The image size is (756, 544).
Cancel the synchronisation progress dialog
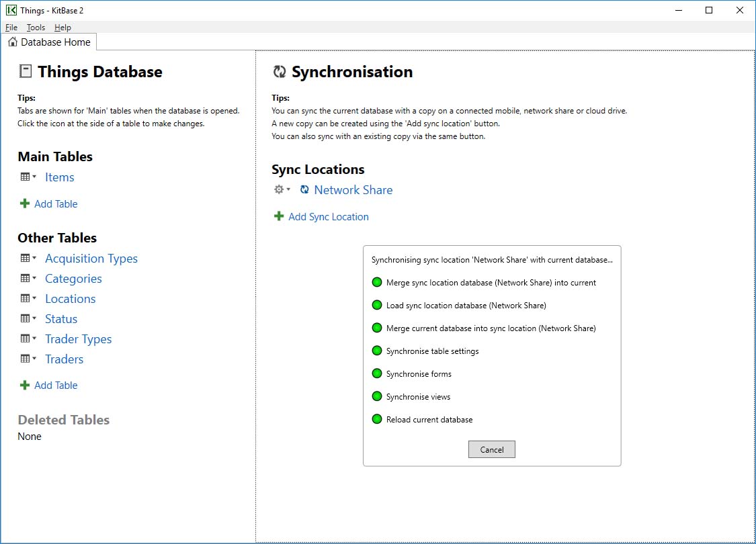[x=492, y=449]
